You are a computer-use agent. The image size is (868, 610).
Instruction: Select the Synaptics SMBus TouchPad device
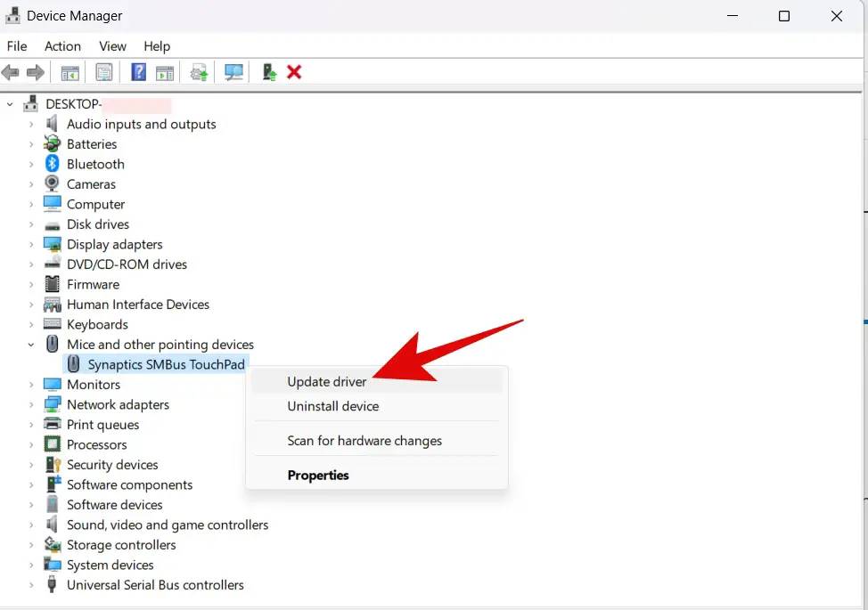[166, 364]
